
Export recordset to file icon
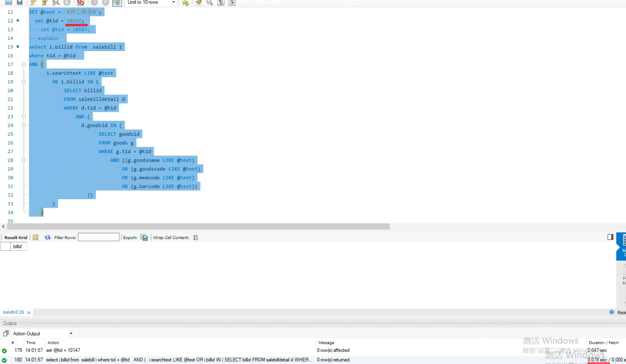(144, 237)
